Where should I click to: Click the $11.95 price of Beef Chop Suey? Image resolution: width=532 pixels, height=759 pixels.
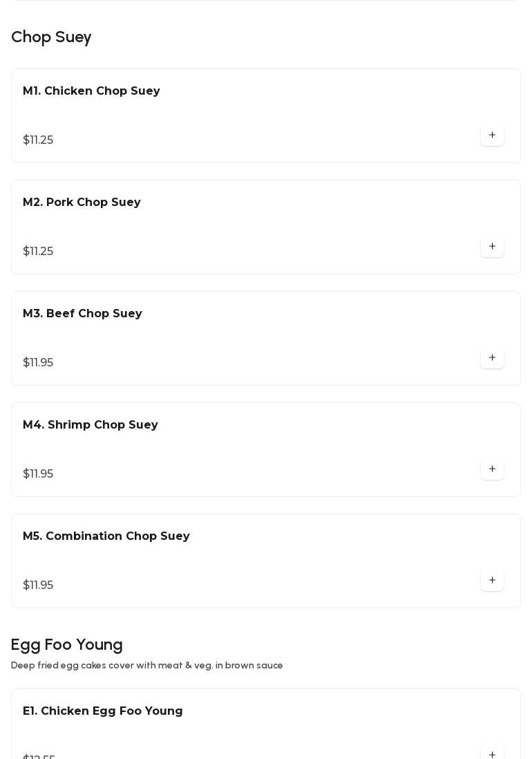(38, 363)
